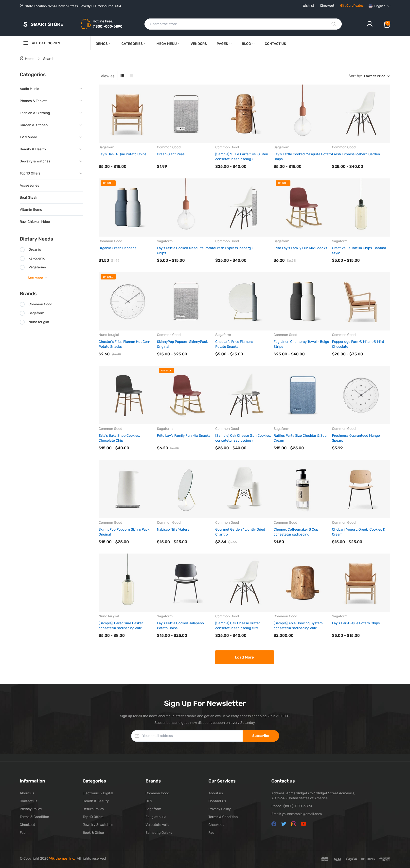410x868 pixels.
Task: Click the search magnifier icon
Action: tap(334, 24)
